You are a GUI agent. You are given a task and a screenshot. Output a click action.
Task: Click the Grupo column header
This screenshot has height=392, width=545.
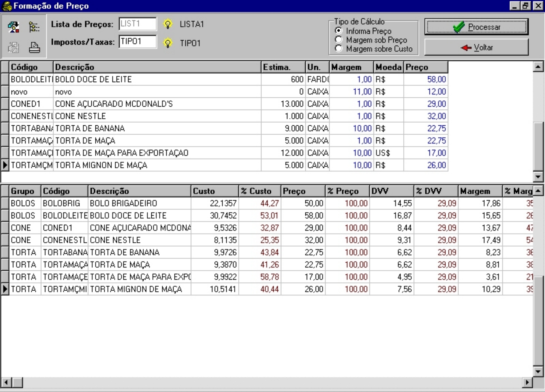(25, 191)
